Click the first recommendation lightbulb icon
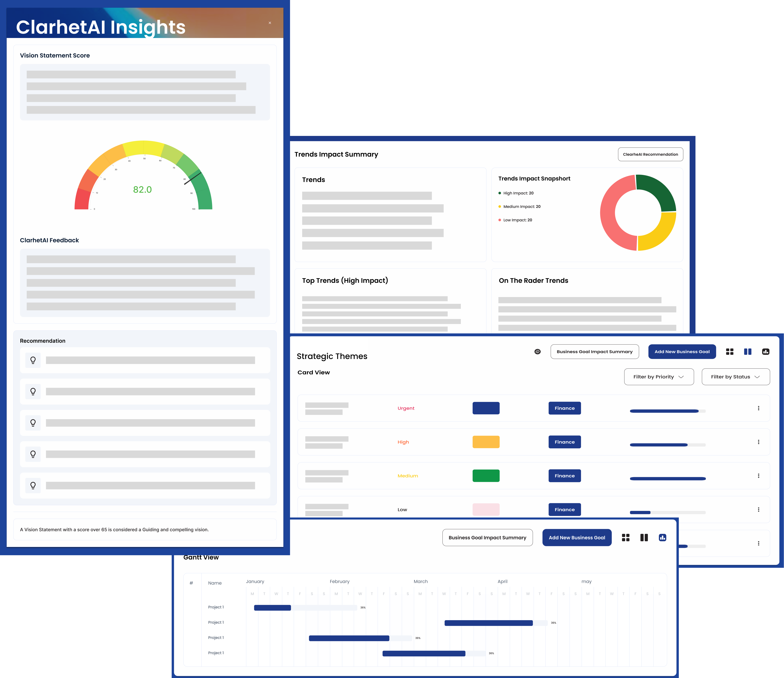This screenshot has height=678, width=784. point(33,360)
